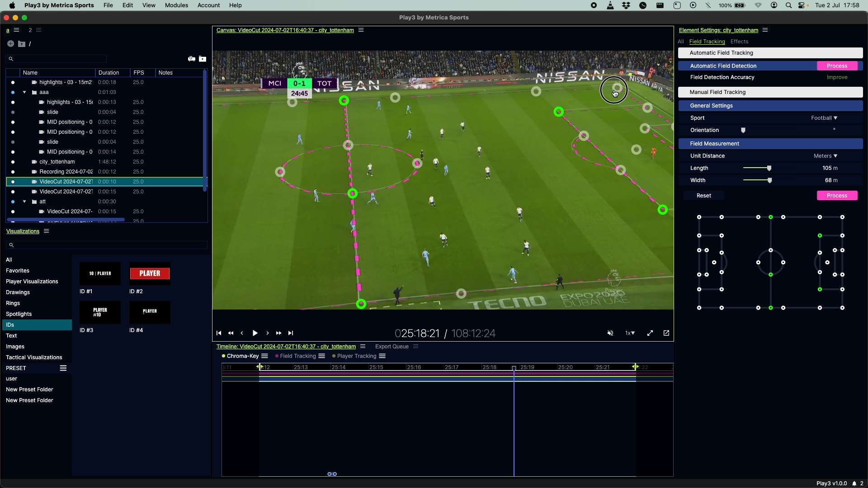Screen dimensions: 868x488
Task: Collapse the att folder
Action: 24,202
